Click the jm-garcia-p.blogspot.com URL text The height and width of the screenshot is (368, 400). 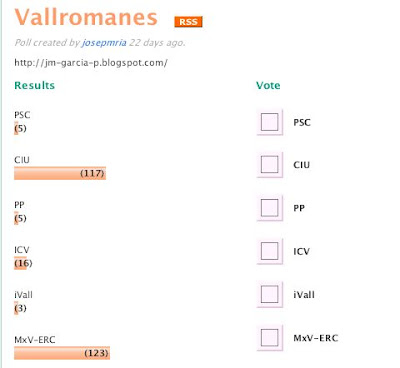pos(91,63)
